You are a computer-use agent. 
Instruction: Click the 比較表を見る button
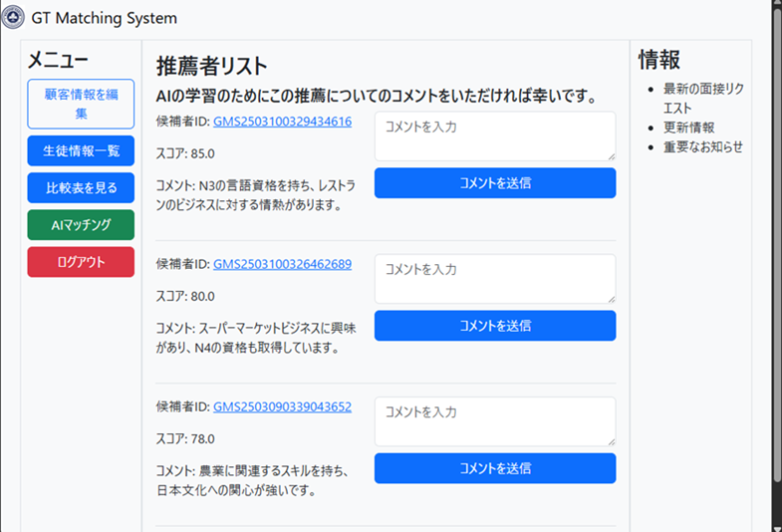81,187
